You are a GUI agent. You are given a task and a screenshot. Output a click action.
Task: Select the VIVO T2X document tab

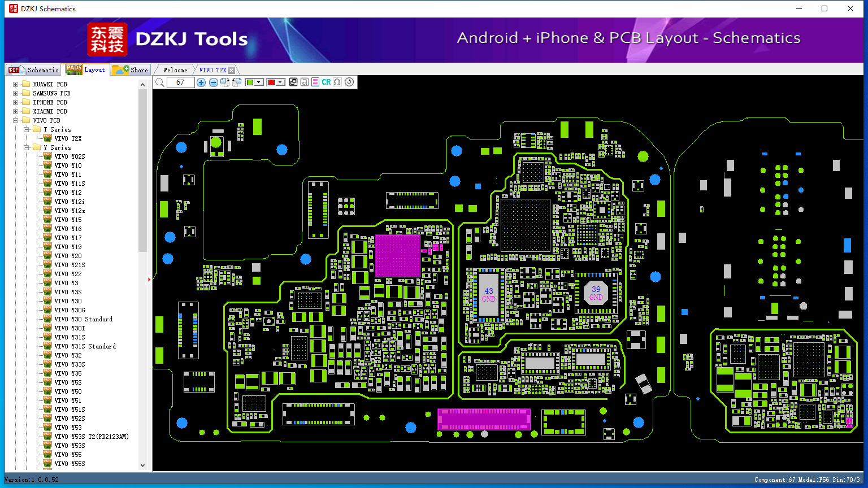point(212,70)
